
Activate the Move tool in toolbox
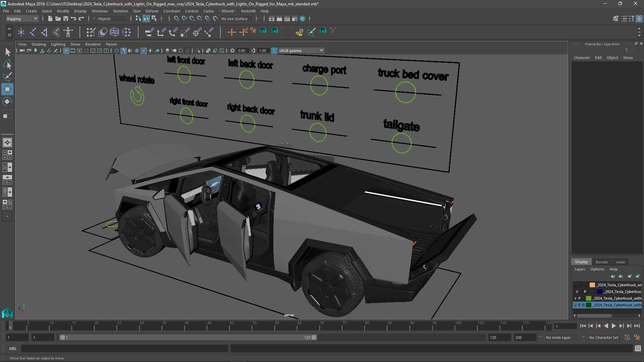[7, 89]
